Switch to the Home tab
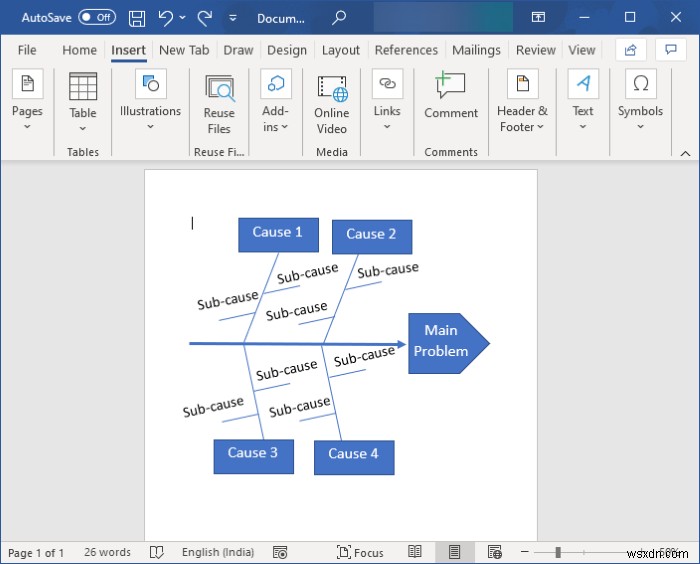Viewport: 700px width, 564px height. [x=79, y=50]
